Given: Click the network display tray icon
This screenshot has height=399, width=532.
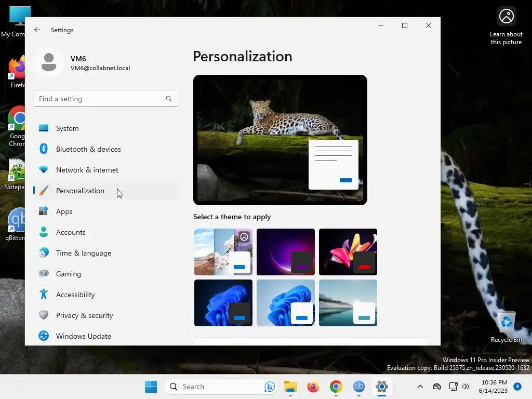Looking at the screenshot, I should (x=453, y=387).
